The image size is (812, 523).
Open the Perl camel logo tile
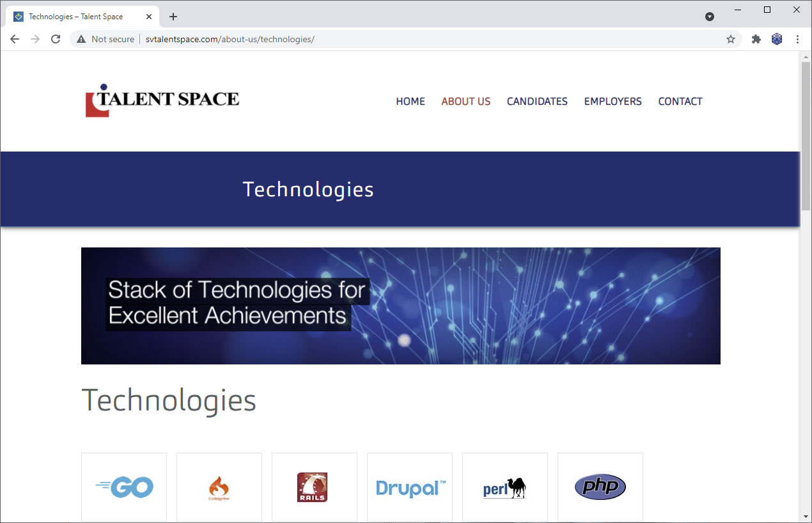tap(504, 487)
